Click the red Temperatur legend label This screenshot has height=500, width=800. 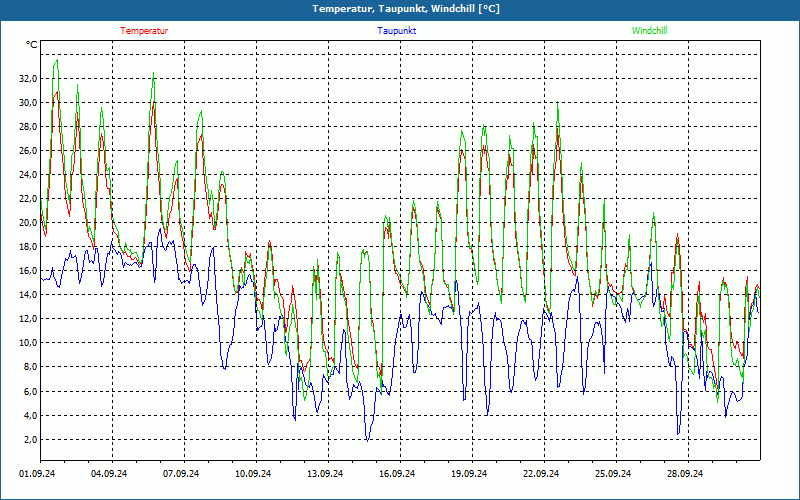point(144,31)
